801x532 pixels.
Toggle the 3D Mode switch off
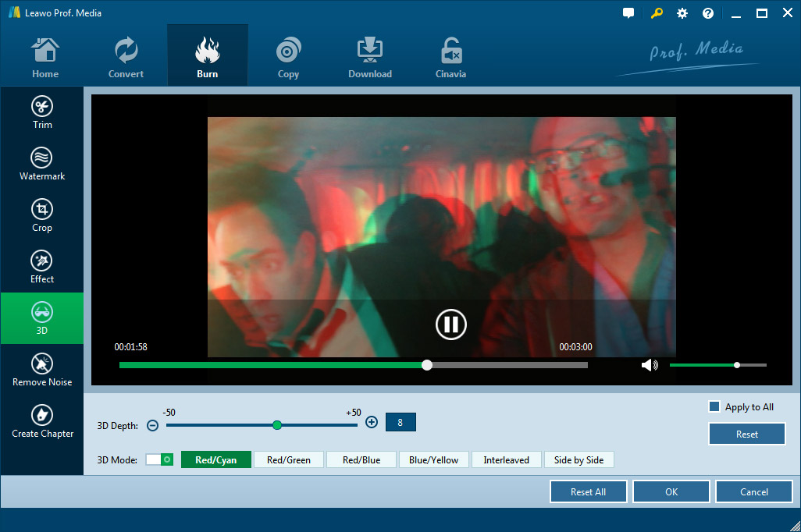[x=159, y=459]
